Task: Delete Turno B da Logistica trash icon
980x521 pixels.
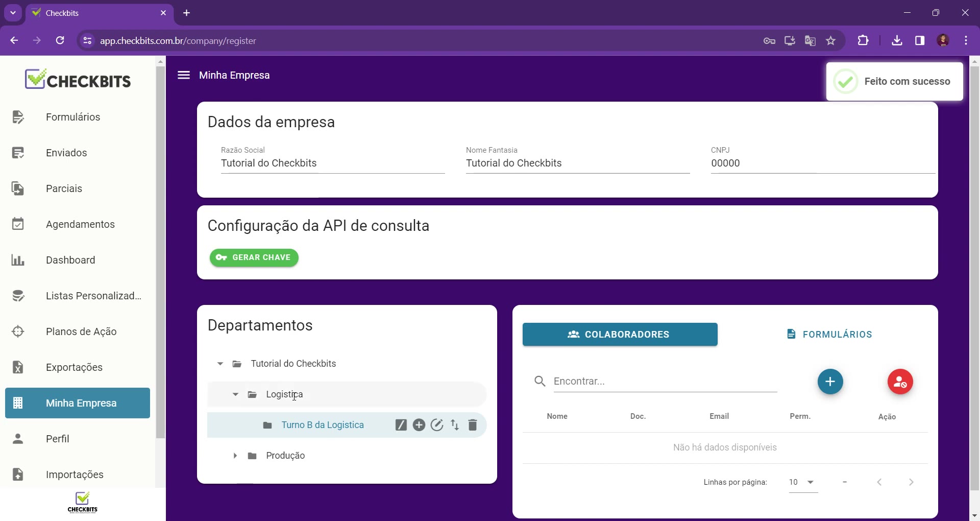Action: click(x=473, y=425)
